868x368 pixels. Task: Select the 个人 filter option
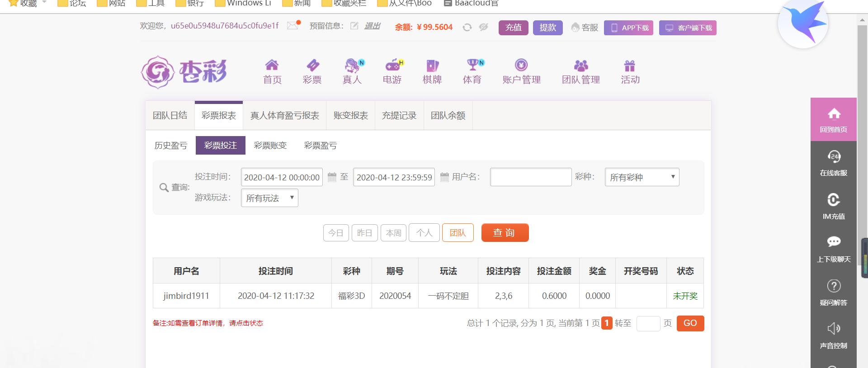point(424,233)
